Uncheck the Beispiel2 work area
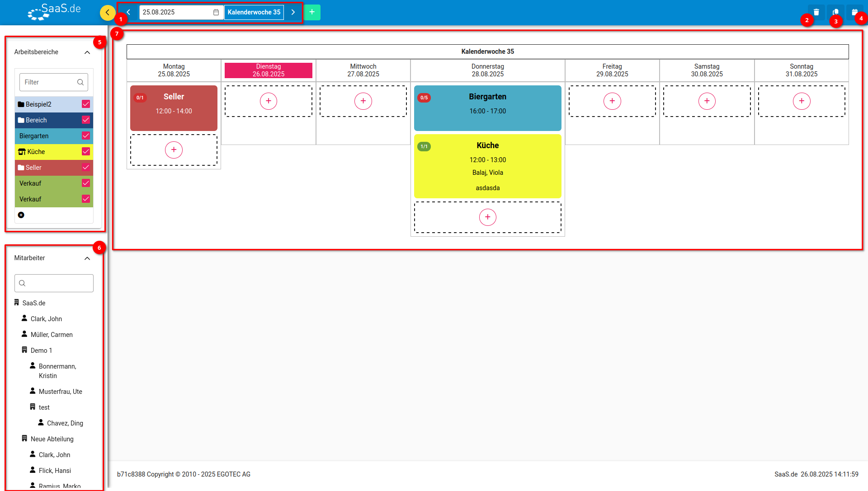The image size is (868, 491). click(86, 104)
